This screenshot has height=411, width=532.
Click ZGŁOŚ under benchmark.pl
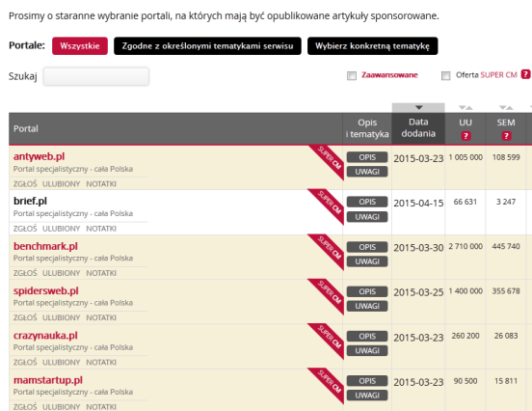tap(25, 273)
